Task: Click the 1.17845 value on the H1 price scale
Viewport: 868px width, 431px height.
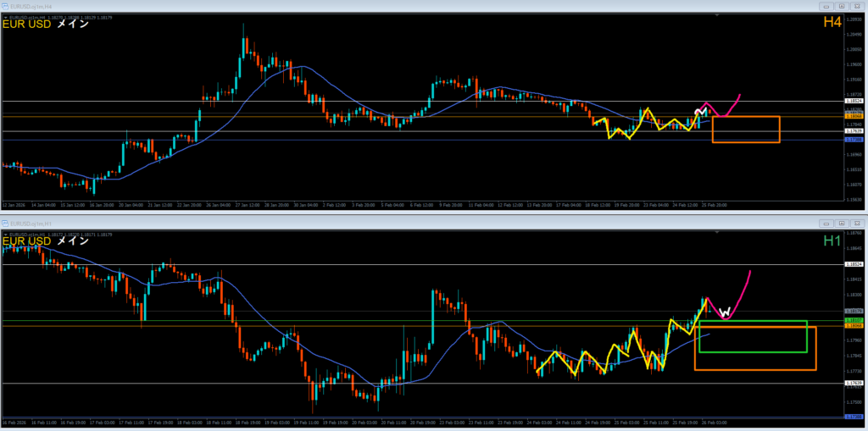Action: pos(853,356)
